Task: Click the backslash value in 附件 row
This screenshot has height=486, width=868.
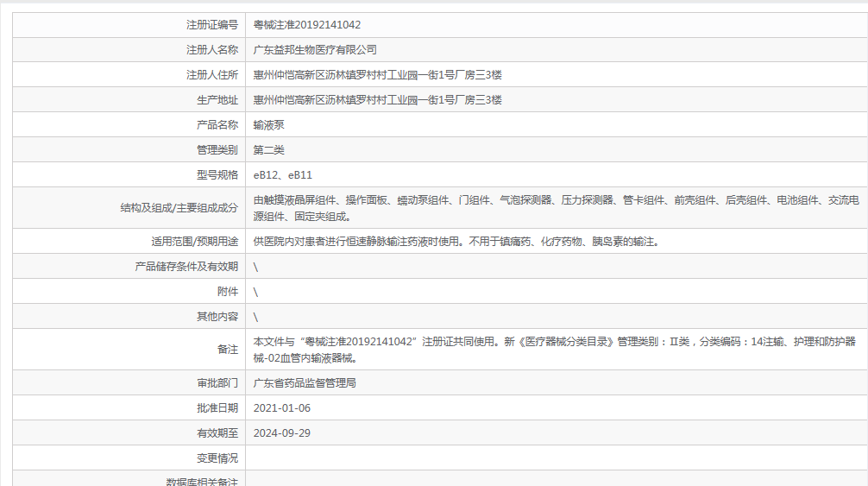Action: pyautogui.click(x=255, y=292)
